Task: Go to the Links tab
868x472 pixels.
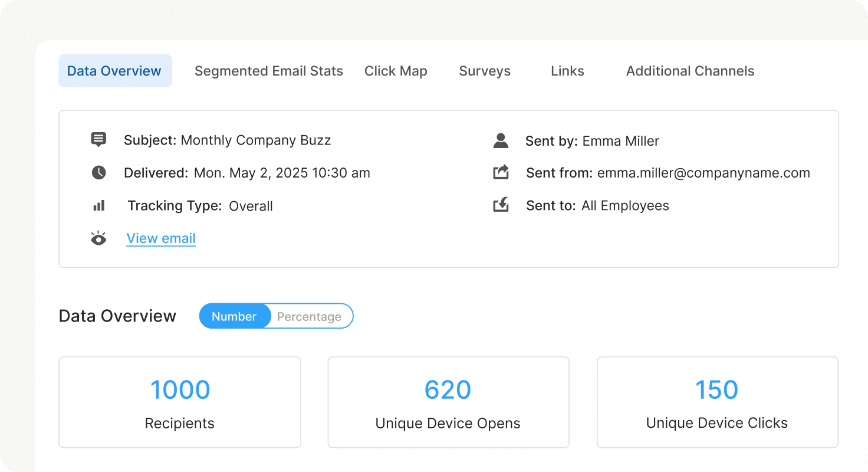Action: coord(567,71)
